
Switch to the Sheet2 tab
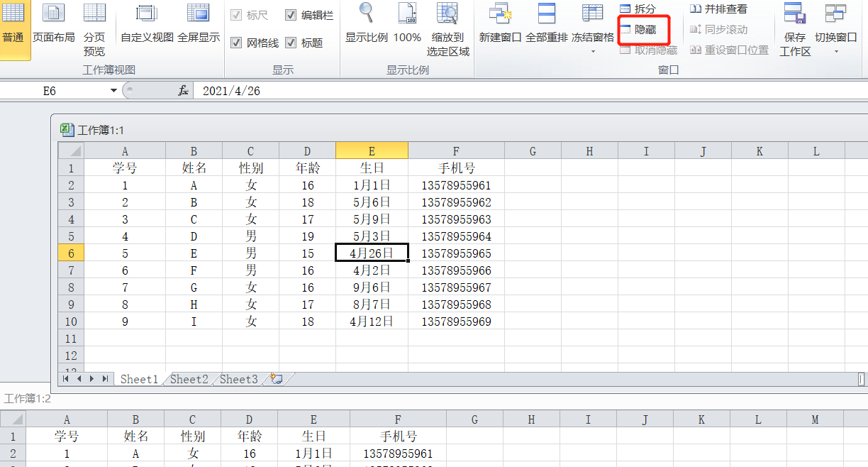[x=189, y=379]
